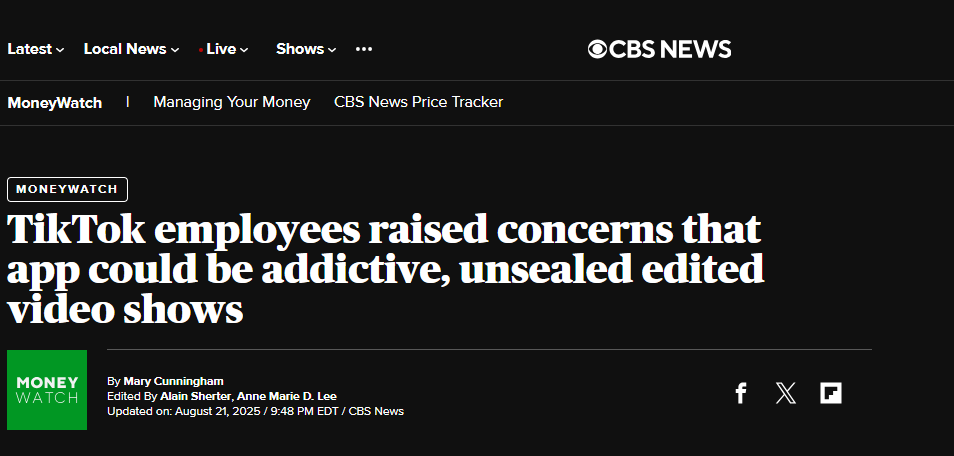
Task: Open editor Anne Marie D. Lee's profile
Action: click(287, 396)
